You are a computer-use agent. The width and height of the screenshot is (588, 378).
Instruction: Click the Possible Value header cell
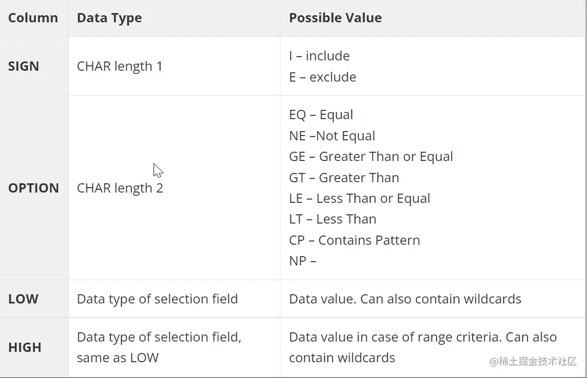click(335, 18)
